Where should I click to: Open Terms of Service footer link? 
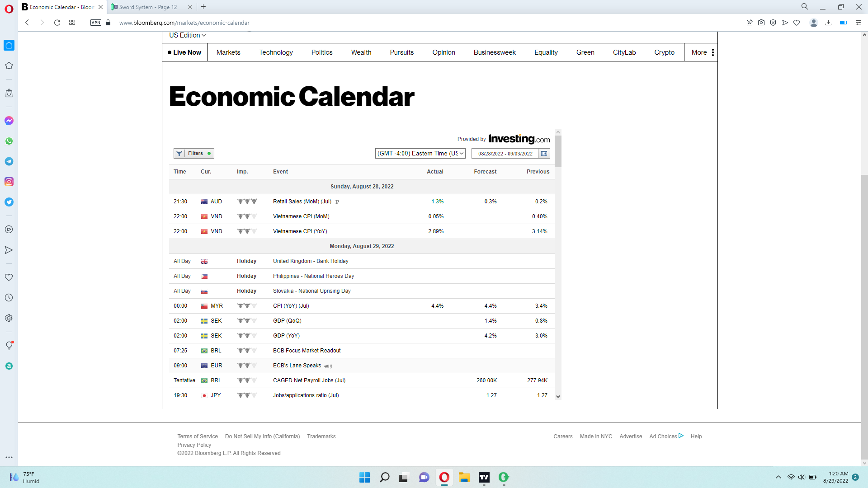tap(198, 436)
